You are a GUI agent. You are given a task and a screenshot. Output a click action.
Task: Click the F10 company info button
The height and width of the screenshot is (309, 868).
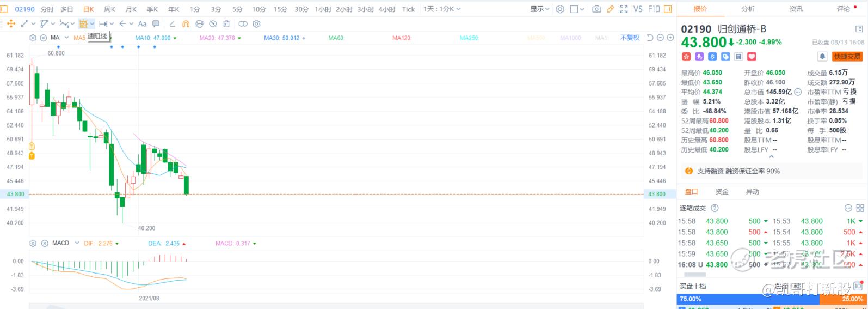[x=654, y=9]
